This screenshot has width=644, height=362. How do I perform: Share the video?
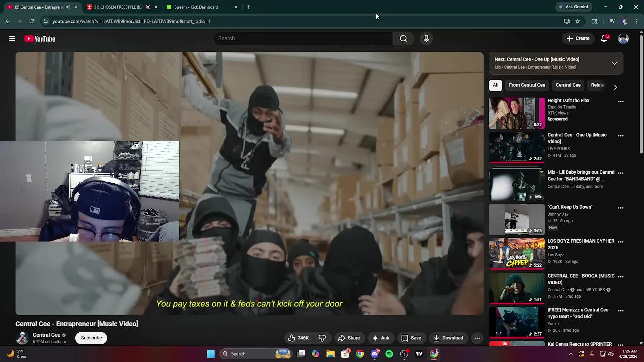click(x=349, y=338)
